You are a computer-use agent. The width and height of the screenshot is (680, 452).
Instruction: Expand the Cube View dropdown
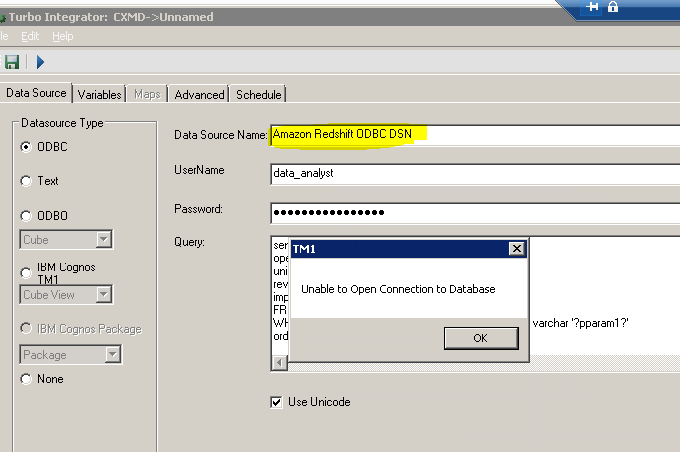click(103, 295)
